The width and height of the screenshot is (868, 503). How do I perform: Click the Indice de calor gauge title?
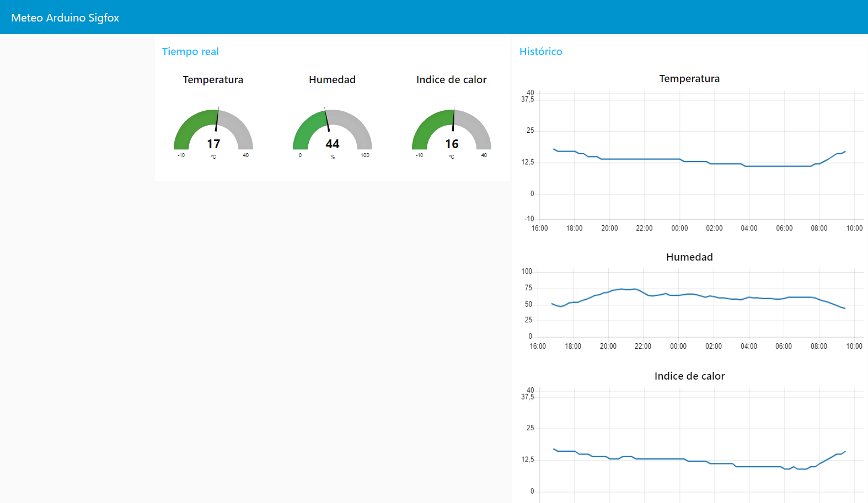(451, 80)
